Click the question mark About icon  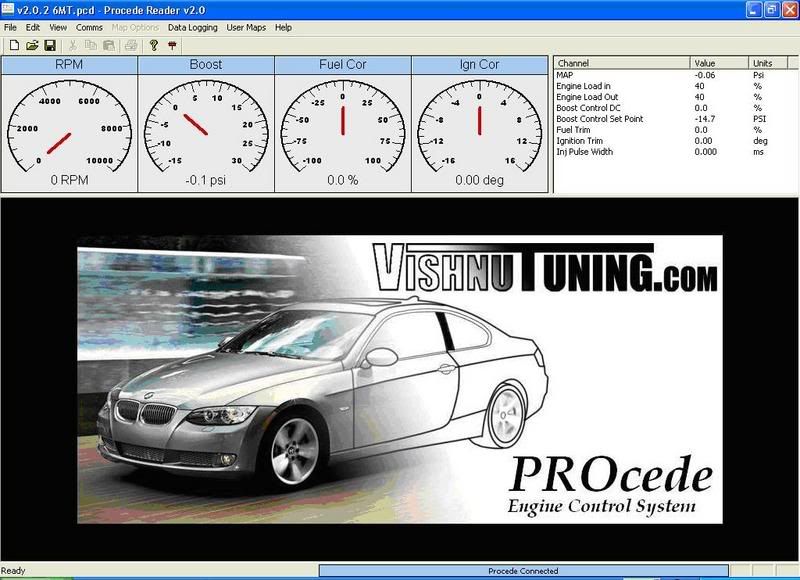(154, 45)
